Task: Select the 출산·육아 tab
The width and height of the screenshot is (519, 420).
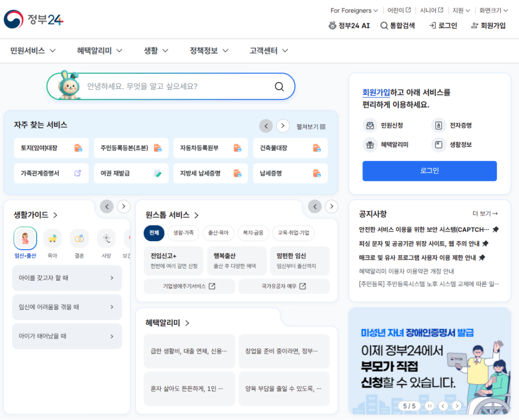Action: pos(218,233)
